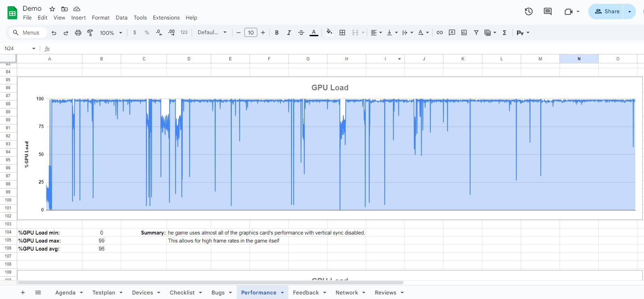
Task: Click the Undo icon in toolbar
Action: tap(54, 33)
